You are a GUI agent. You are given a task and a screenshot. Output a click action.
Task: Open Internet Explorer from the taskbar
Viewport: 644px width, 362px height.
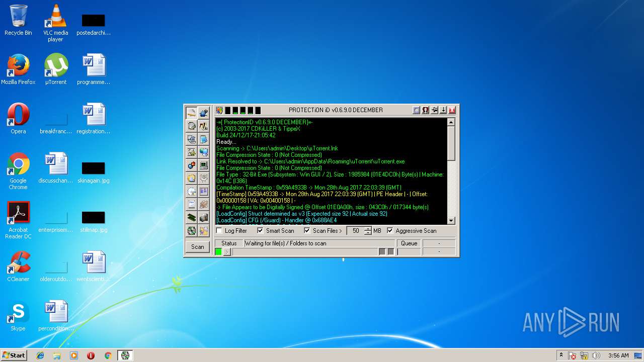40,355
